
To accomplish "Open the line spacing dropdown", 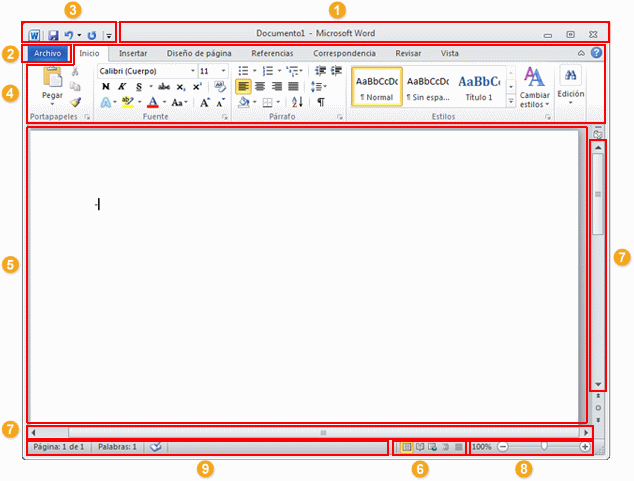I will pyautogui.click(x=319, y=86).
